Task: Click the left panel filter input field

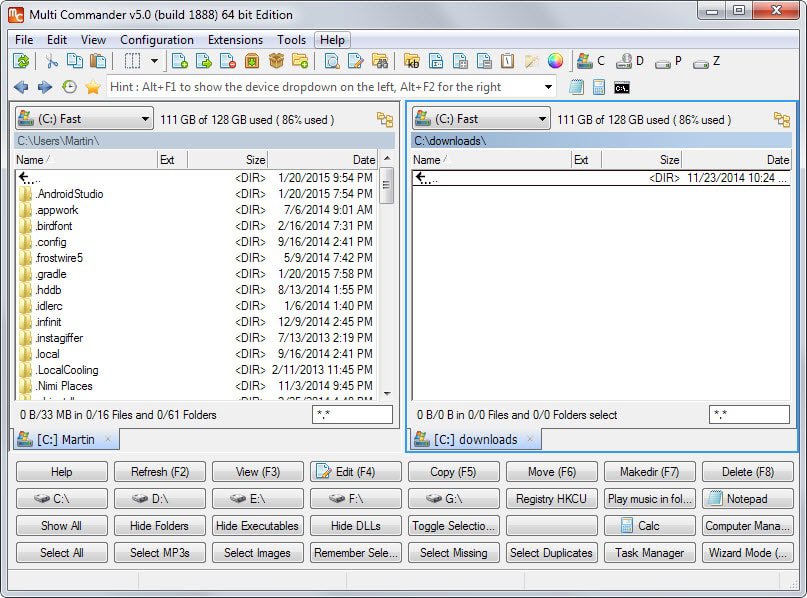Action: point(352,414)
